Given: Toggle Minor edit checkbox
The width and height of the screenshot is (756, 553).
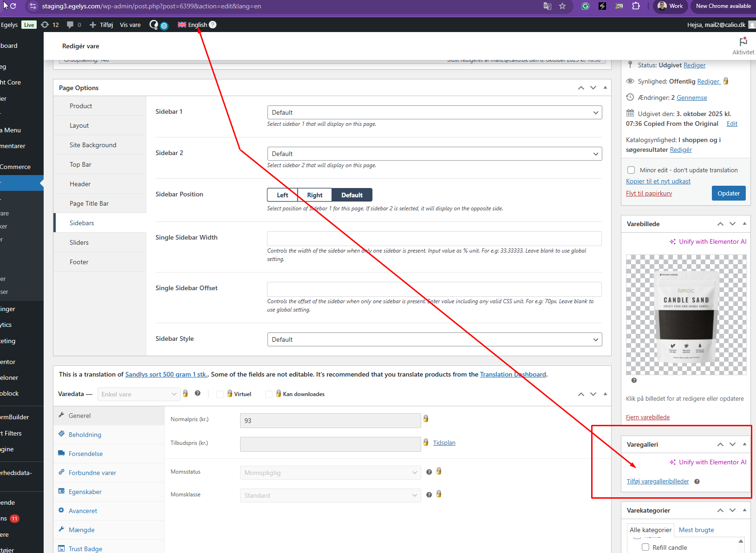Looking at the screenshot, I should pos(631,170).
